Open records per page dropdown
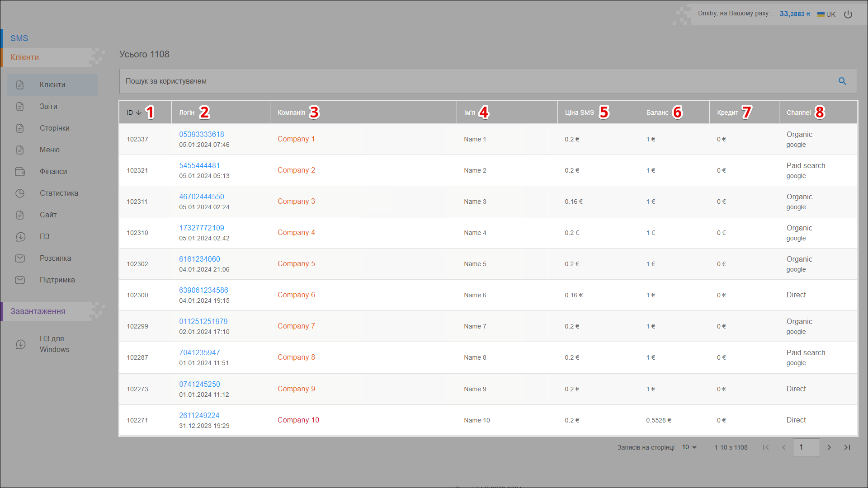 pyautogui.click(x=689, y=447)
